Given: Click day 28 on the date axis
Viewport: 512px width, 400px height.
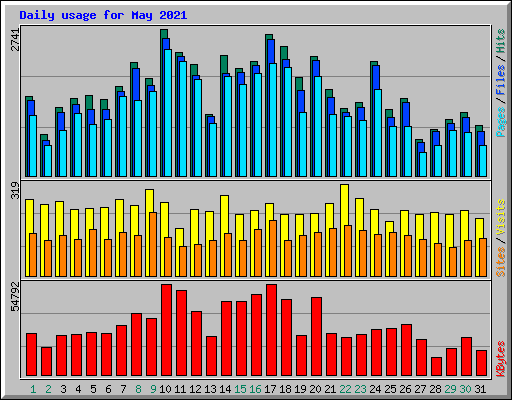Looking at the screenshot, I should point(435,389).
